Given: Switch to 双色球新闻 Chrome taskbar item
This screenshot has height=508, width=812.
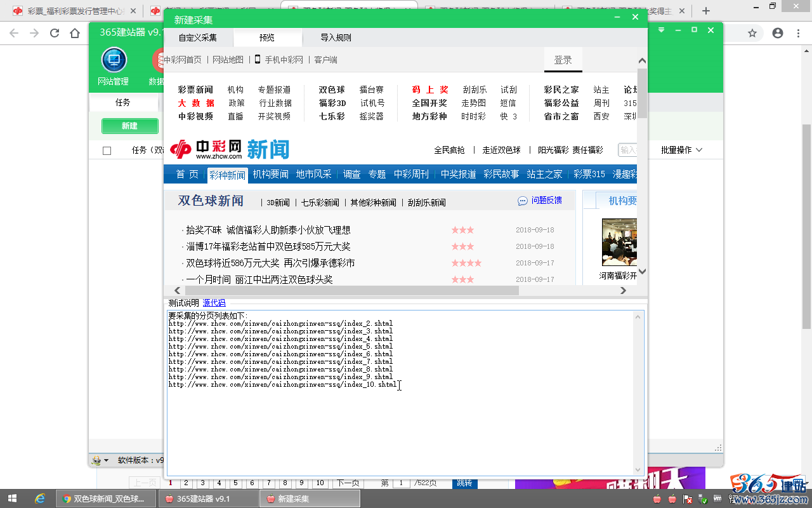Looking at the screenshot, I should coord(107,499).
